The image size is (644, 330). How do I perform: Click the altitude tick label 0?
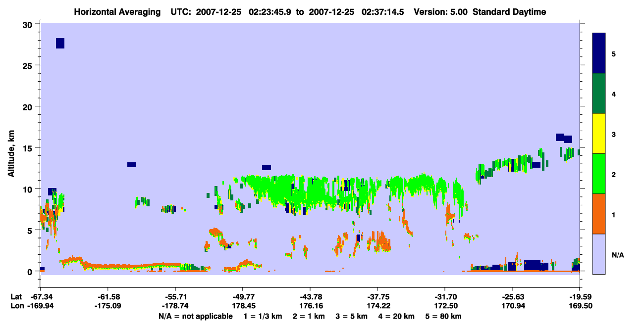click(x=31, y=271)
